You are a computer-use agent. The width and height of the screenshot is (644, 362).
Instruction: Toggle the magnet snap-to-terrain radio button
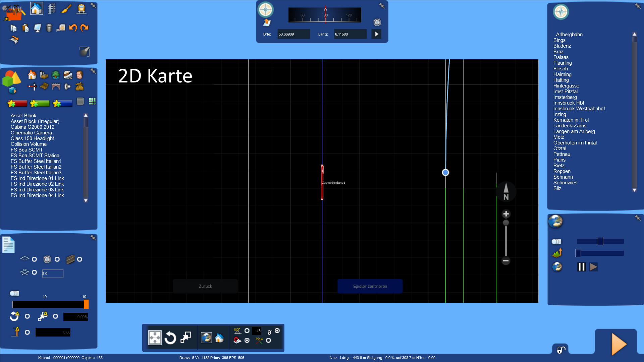(x=247, y=341)
